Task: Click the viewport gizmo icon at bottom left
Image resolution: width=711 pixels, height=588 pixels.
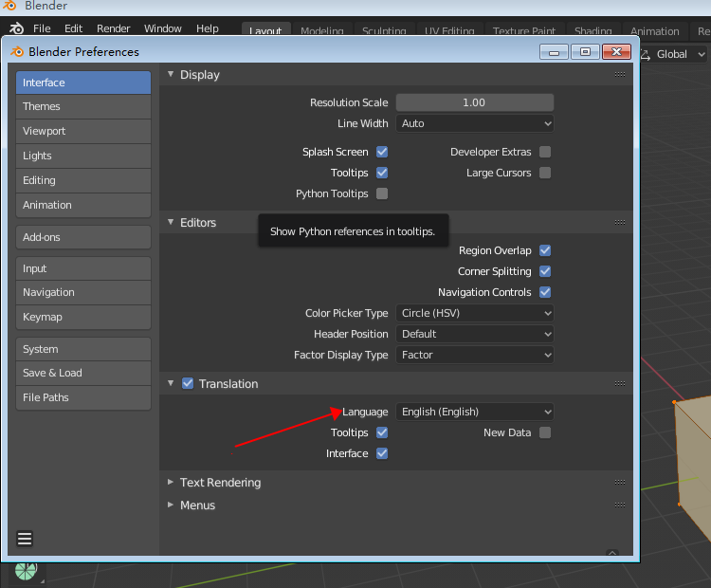Action: [26, 570]
